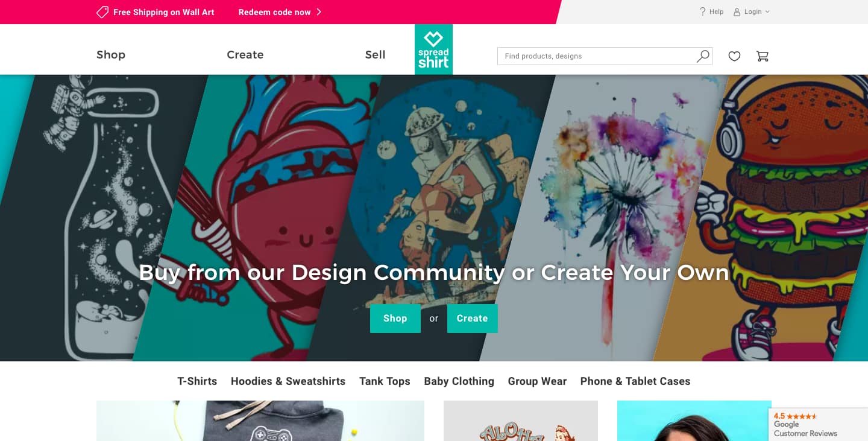The height and width of the screenshot is (441, 868).
Task: Open the wishlist heart icon
Action: 734,56
